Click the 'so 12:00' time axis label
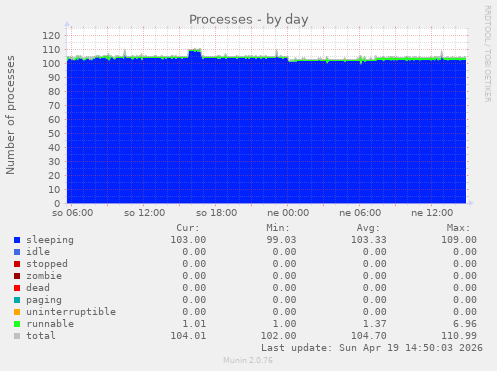497x371 pixels. (x=145, y=213)
